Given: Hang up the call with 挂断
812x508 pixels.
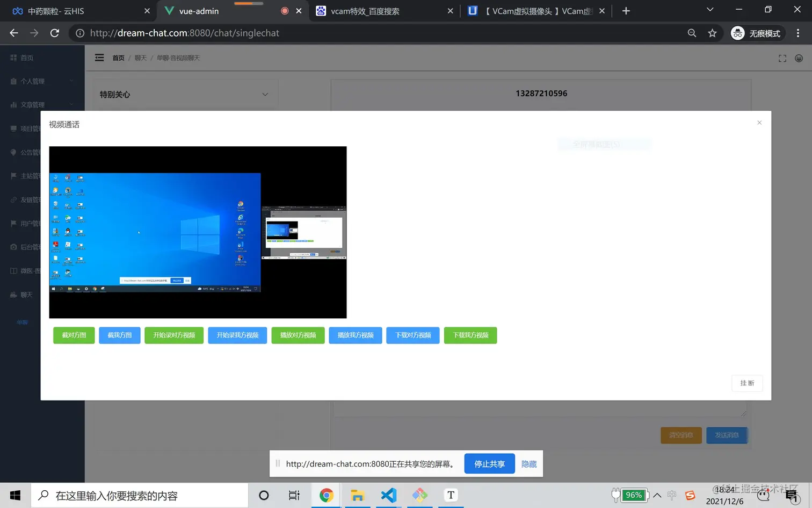Looking at the screenshot, I should click(747, 383).
